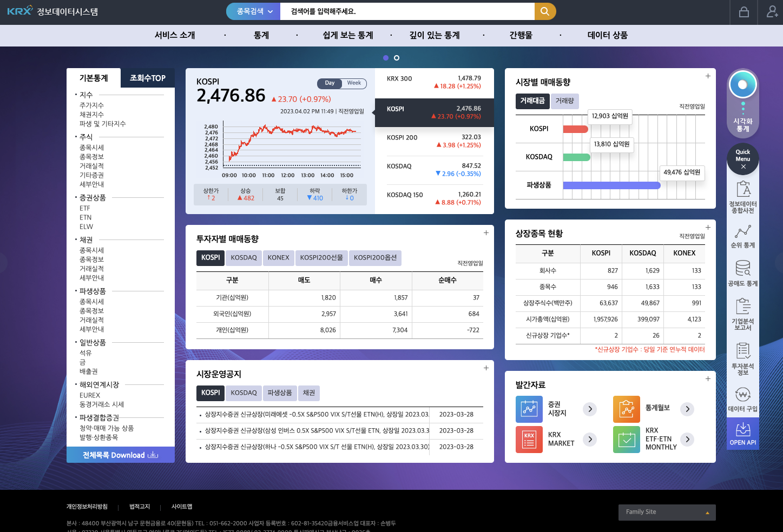
Task: Expand 투자자별 매매동향 with plus icon
Action: coord(486,233)
